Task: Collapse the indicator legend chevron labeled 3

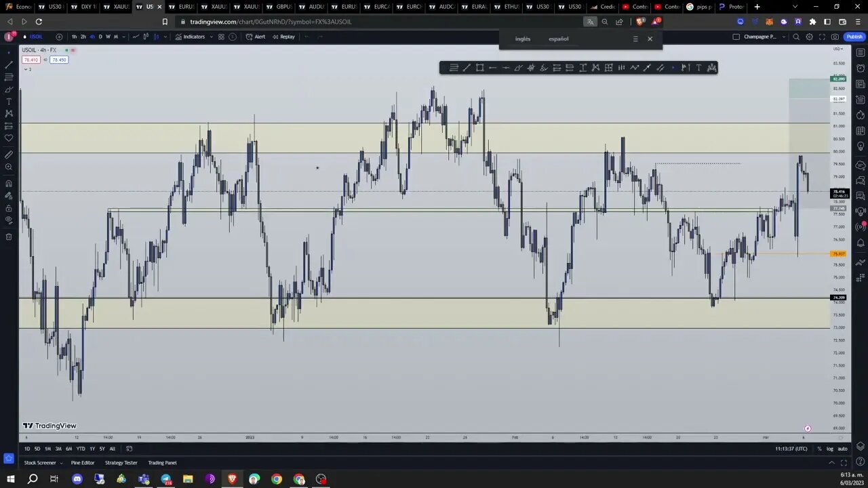Action: pos(27,69)
